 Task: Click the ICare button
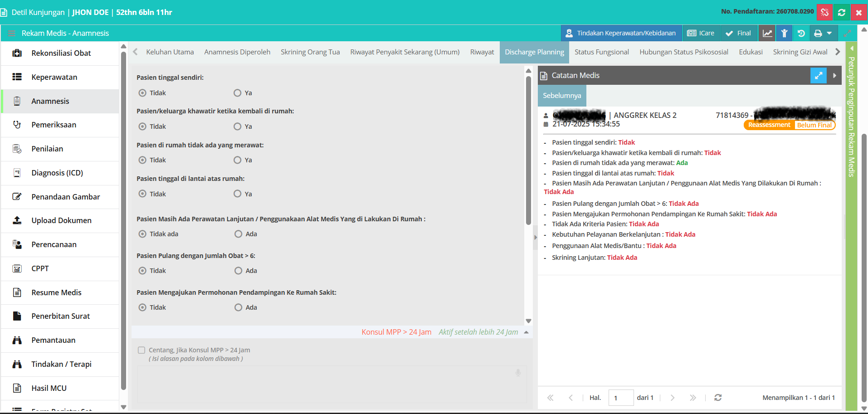701,33
